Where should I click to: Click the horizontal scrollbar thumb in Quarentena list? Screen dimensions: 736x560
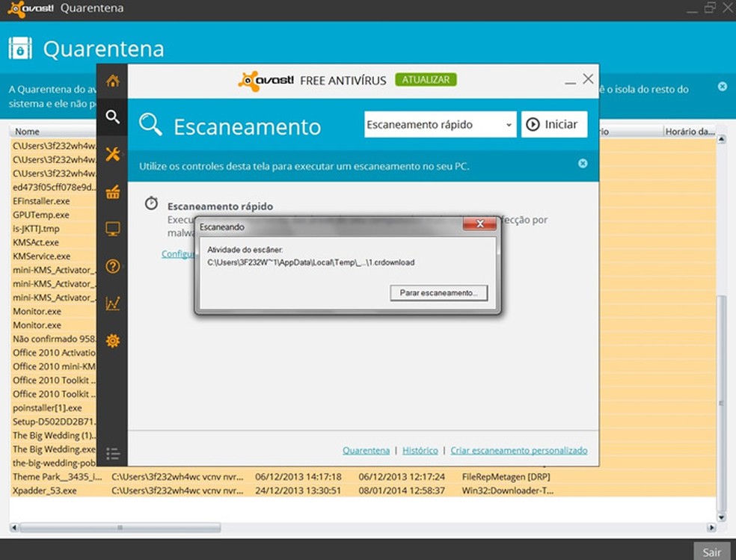(120, 528)
